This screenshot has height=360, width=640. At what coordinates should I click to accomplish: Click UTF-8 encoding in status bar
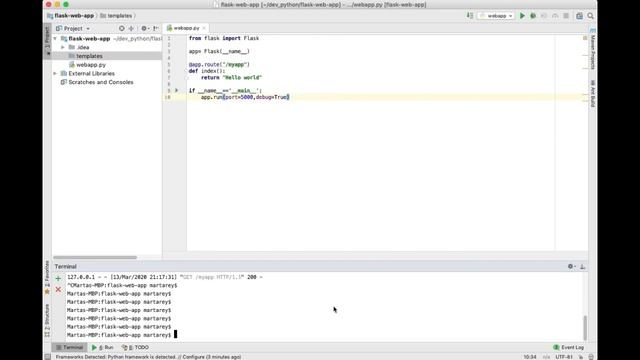[564, 357]
